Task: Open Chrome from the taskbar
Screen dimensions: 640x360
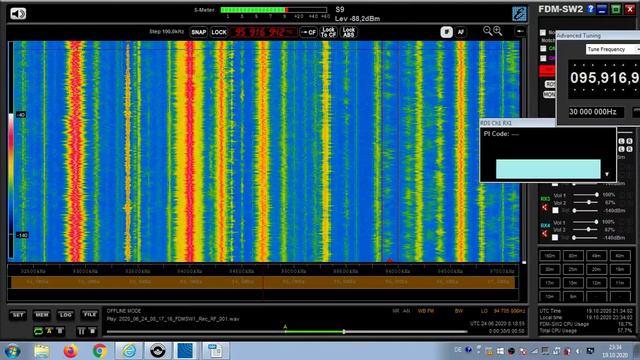Action: point(99,351)
